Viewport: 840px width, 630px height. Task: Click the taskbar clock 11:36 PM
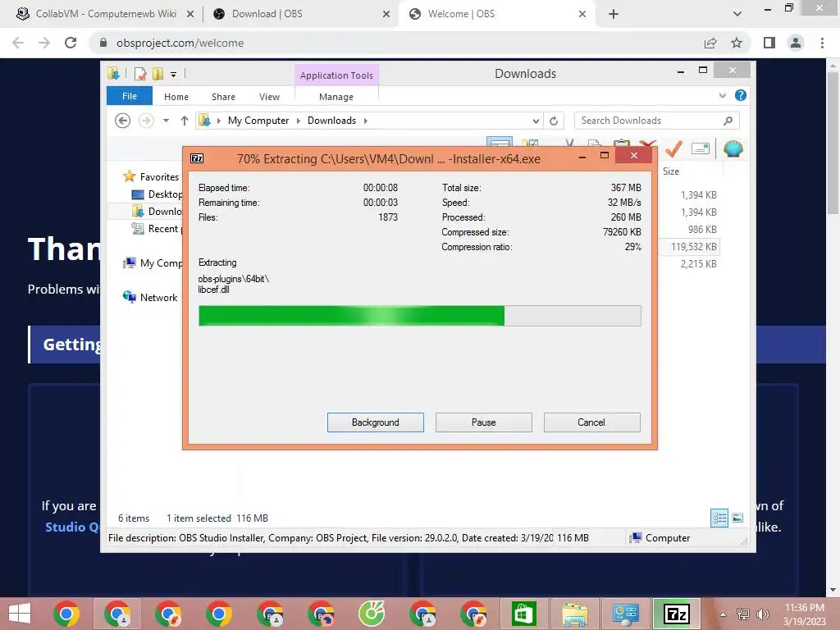(805, 608)
